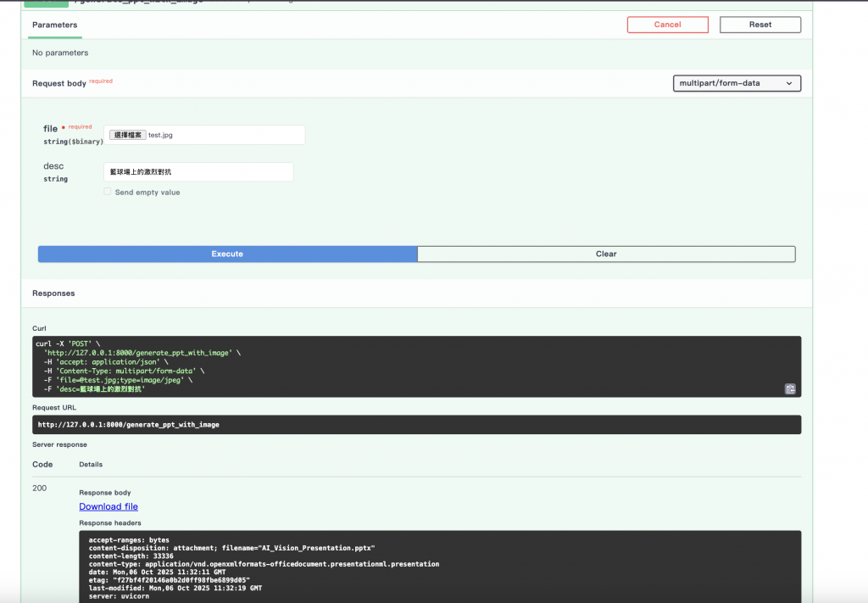Click the Reset button

tap(759, 25)
